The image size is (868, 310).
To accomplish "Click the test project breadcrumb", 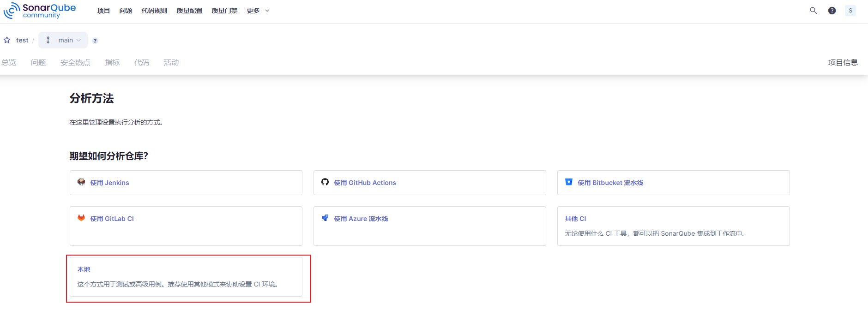I will [22, 40].
